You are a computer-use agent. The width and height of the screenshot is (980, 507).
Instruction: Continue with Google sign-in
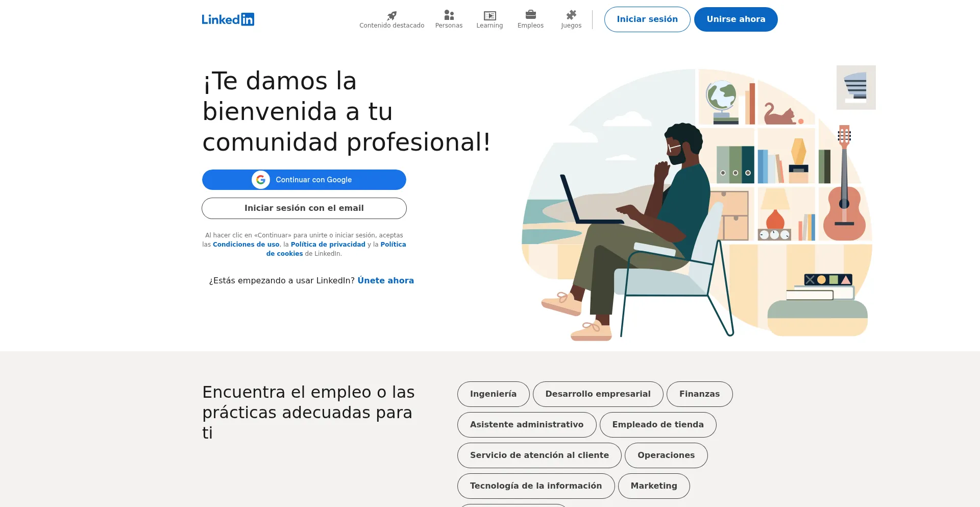pyautogui.click(x=304, y=180)
